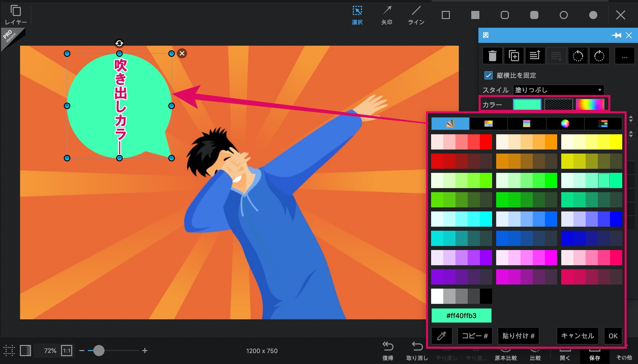The height and width of the screenshot is (364, 638).
Task: Pick a color with the eyedropper
Action: [x=442, y=336]
